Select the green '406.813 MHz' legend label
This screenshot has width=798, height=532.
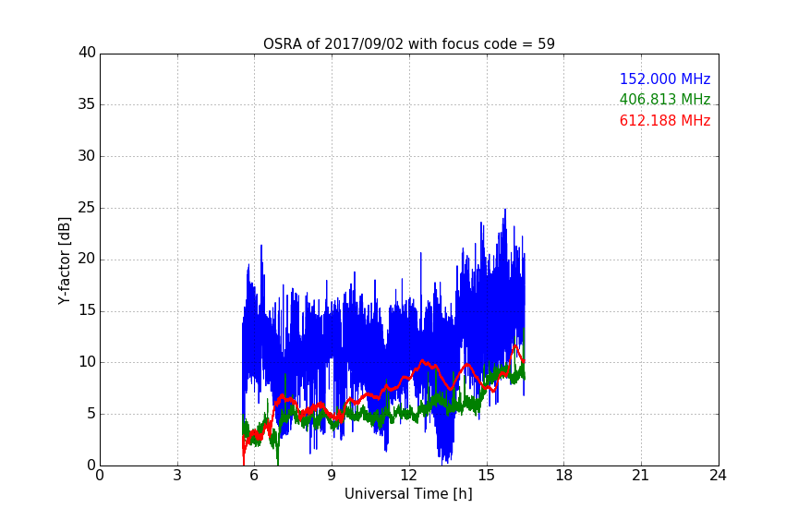pos(665,99)
